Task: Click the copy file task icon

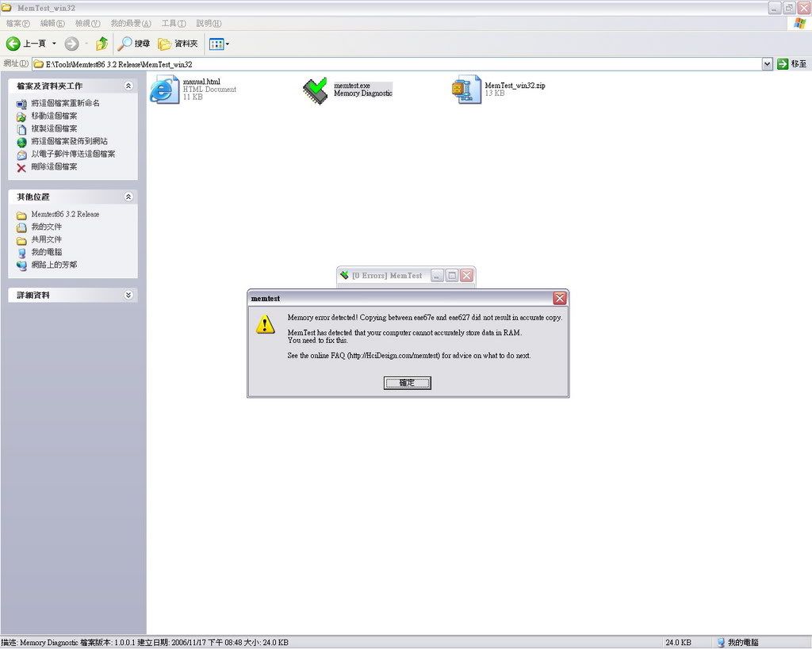Action: pos(21,129)
